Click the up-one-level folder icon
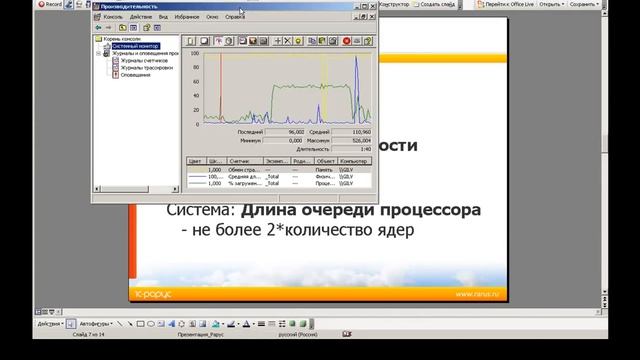 coord(123,28)
